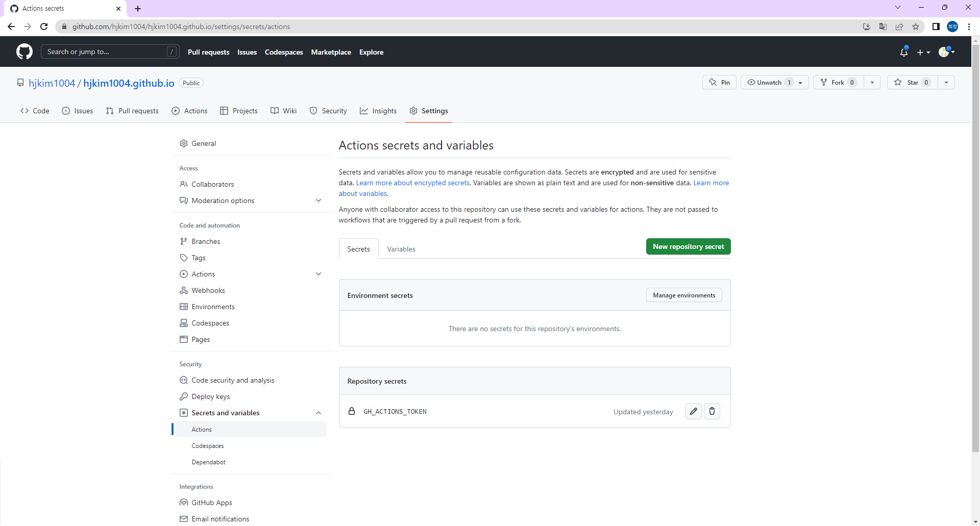Open the Code repository tab
This screenshot has width=980, height=526.
point(35,111)
